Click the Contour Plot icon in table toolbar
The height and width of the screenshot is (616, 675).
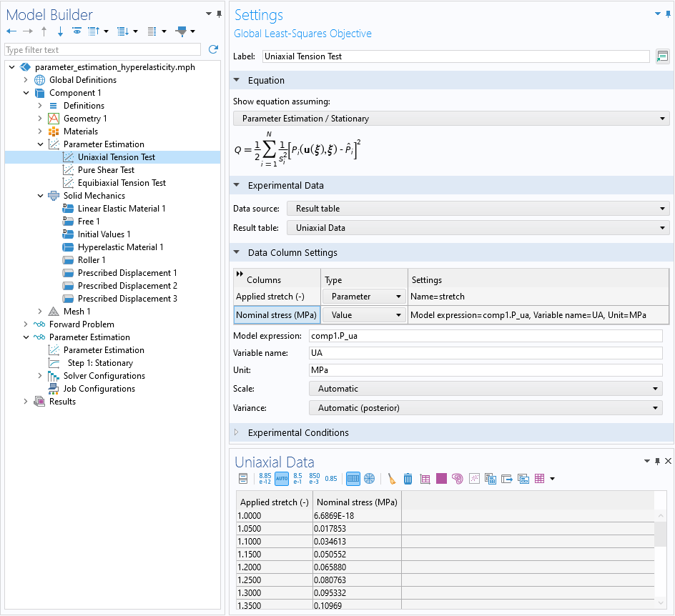click(x=458, y=478)
